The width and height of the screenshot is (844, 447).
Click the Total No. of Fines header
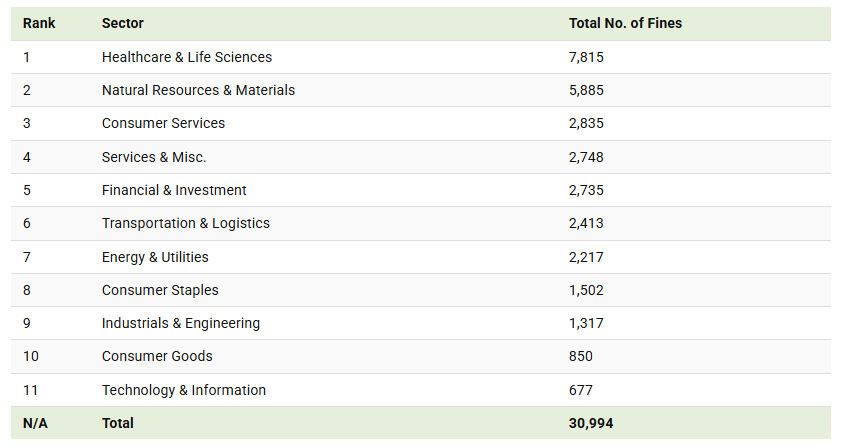coord(625,23)
